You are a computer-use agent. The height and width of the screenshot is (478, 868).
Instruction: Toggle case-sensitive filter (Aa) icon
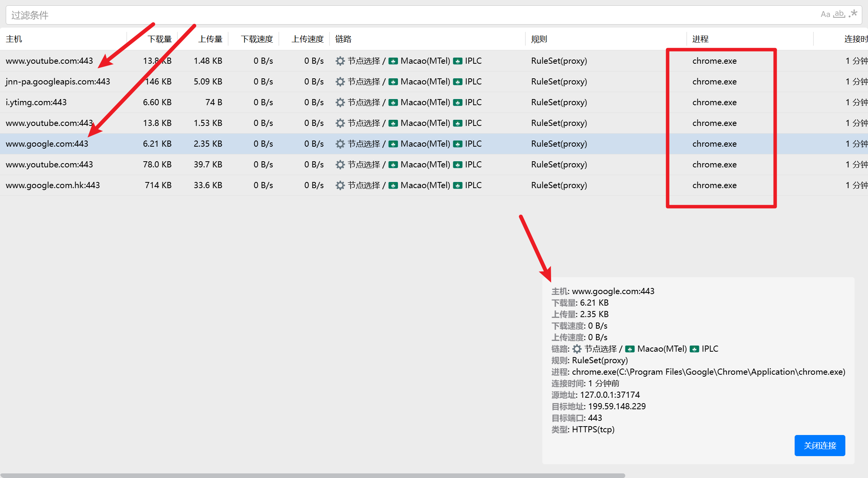pos(825,15)
